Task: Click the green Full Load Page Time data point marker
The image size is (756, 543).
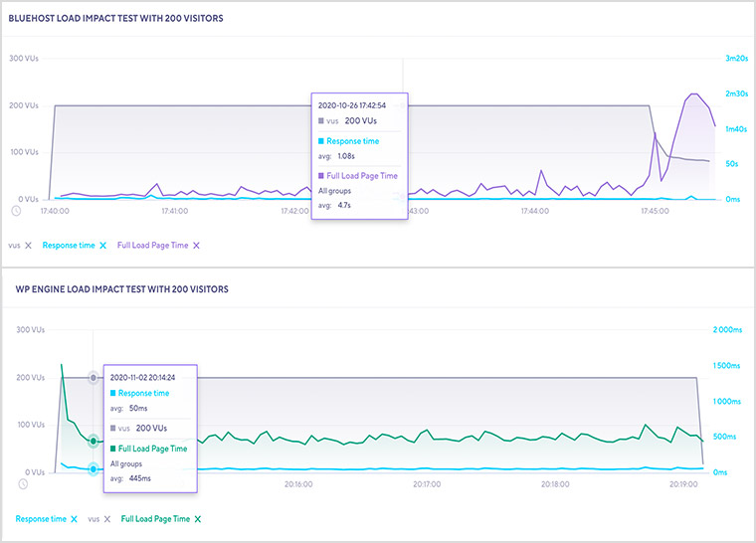Action: tap(94, 441)
